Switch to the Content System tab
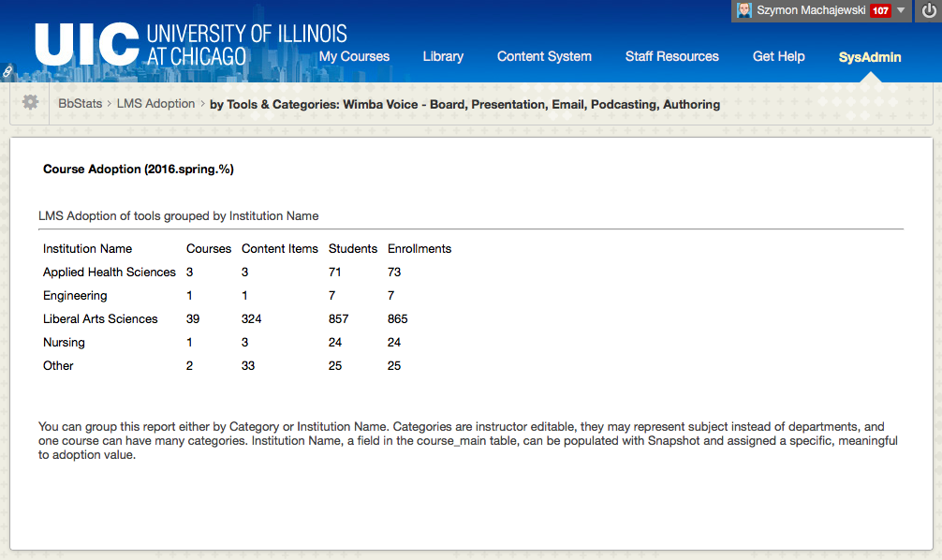The width and height of the screenshot is (942, 560). (544, 56)
